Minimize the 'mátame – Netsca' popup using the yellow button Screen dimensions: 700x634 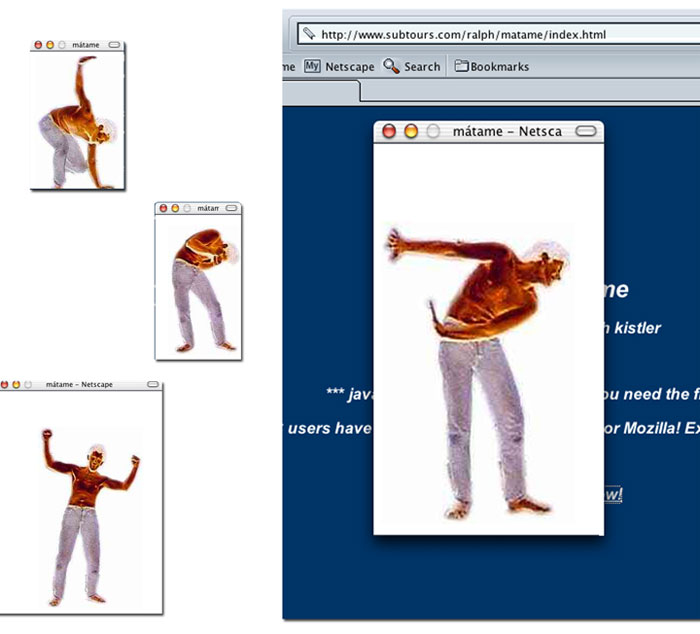click(411, 131)
